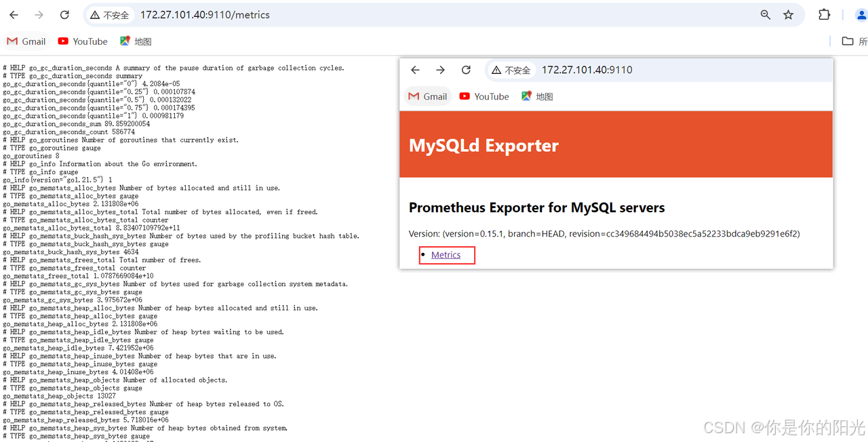Image resolution: width=868 pixels, height=442 pixels.
Task: Open Gmail bookmark in the inset exporter window
Action: click(428, 96)
